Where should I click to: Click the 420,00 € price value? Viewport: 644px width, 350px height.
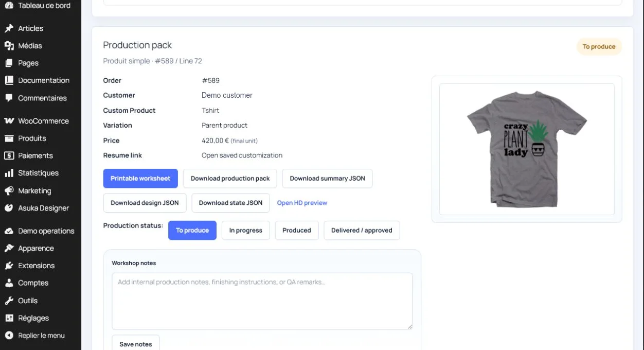tap(215, 141)
